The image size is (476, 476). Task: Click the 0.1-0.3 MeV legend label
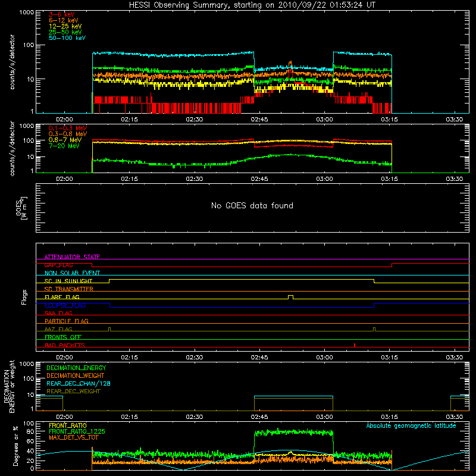(68, 128)
